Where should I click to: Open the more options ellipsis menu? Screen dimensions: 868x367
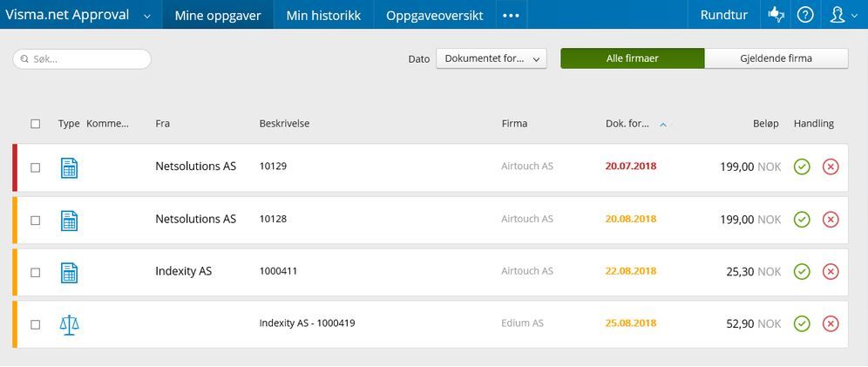point(511,16)
